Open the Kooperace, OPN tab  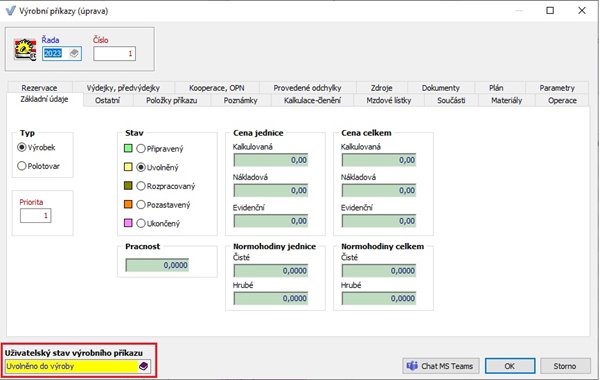(x=217, y=88)
